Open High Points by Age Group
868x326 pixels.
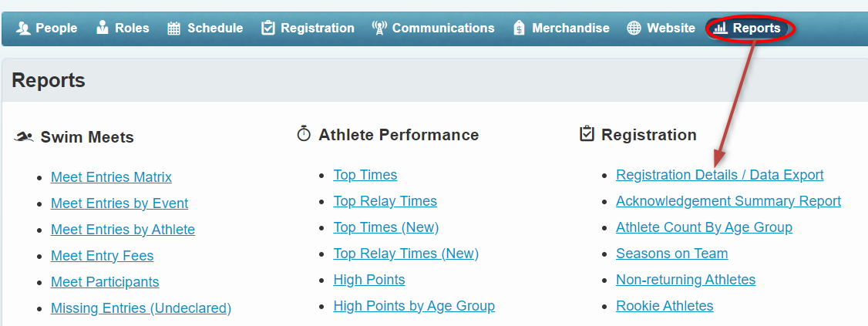coord(414,306)
